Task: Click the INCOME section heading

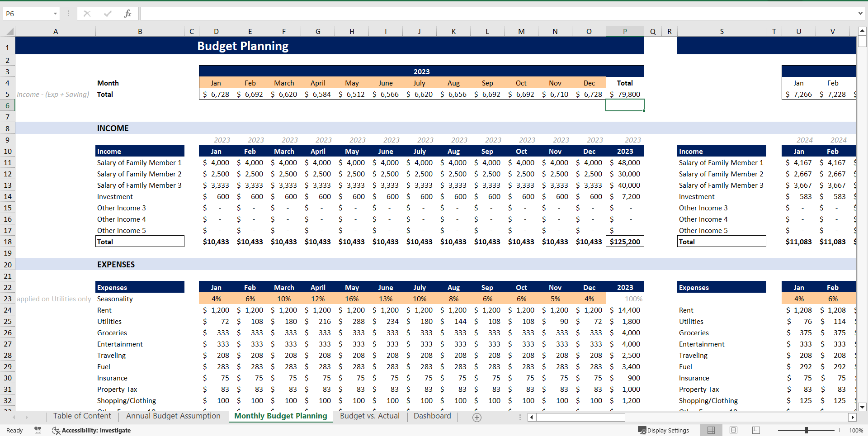Action: pos(113,128)
